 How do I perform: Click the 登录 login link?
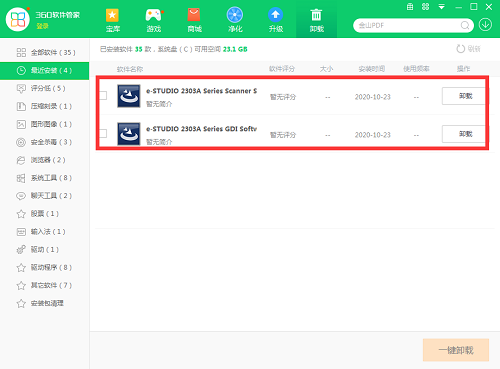[x=42, y=26]
